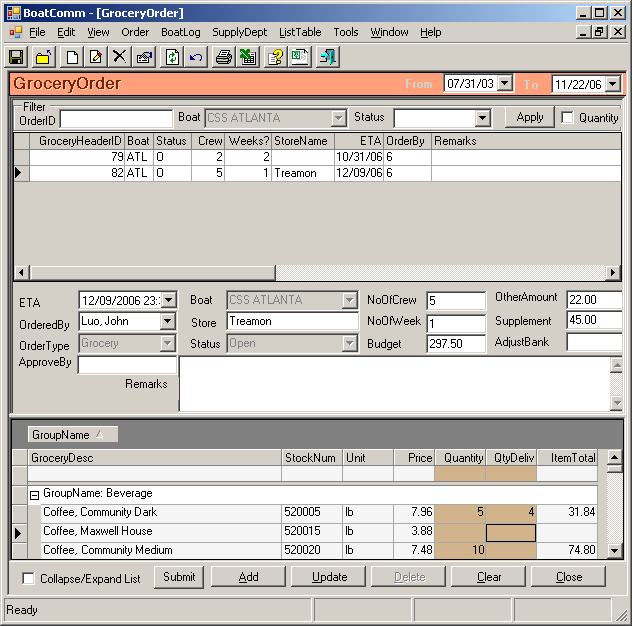Click the GroupName grouping column chip
The image size is (632, 626).
[73, 435]
